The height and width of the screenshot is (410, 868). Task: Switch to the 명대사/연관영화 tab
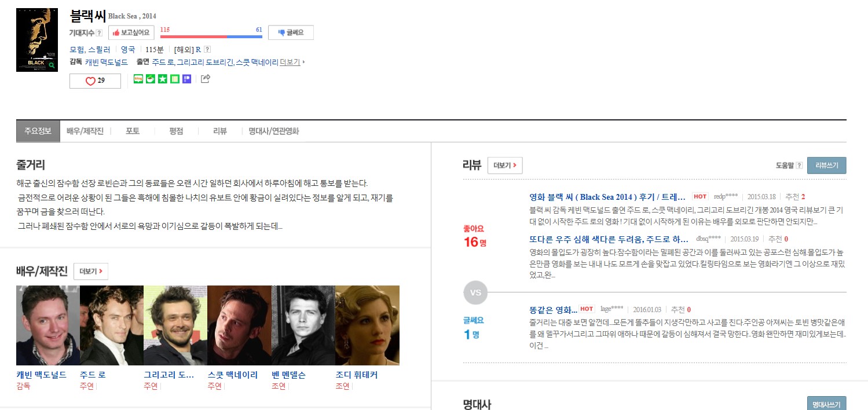point(274,131)
